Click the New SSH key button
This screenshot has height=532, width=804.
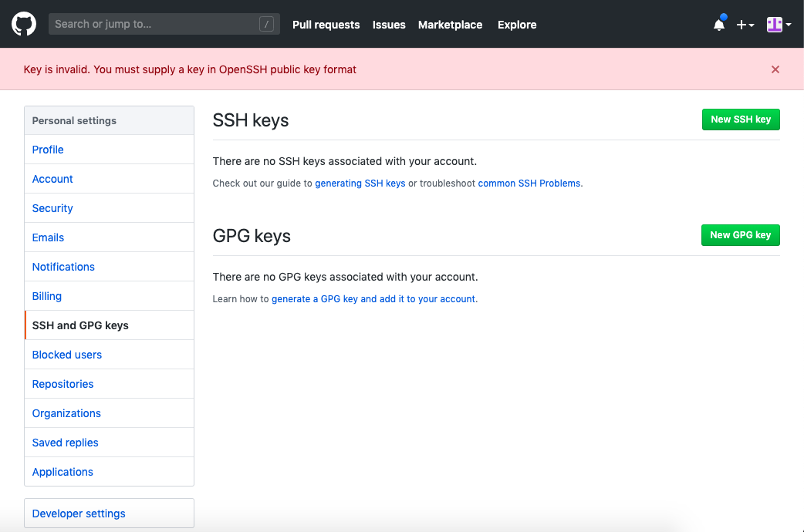[741, 120]
